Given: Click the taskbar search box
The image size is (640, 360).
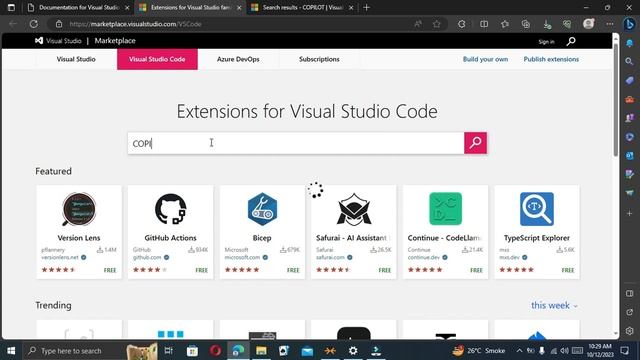Looking at the screenshot, I should [x=73, y=351].
